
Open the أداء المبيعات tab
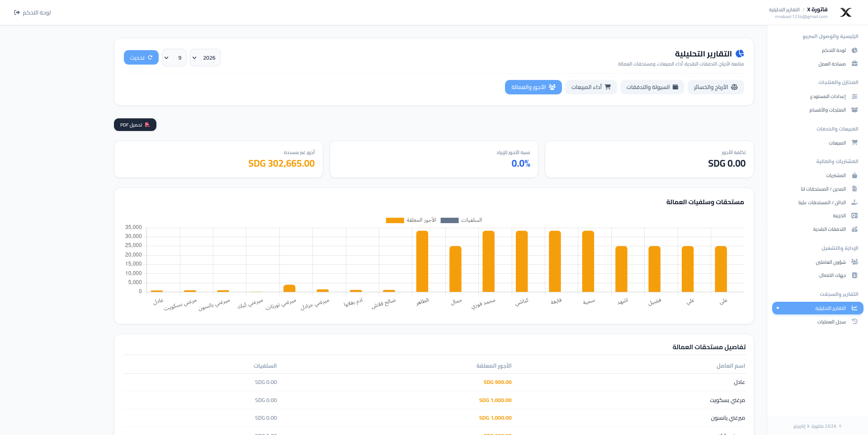point(591,87)
